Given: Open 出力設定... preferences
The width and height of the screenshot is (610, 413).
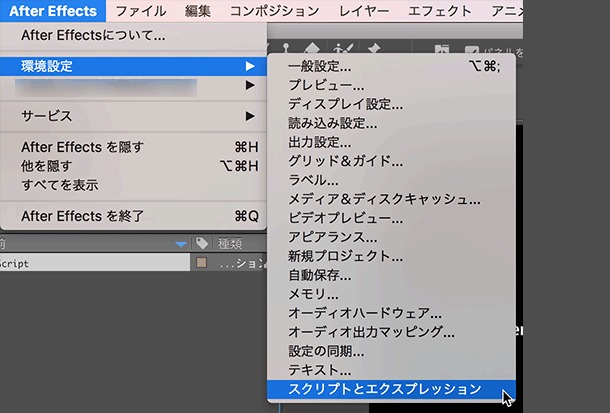Looking at the screenshot, I should click(x=391, y=142).
